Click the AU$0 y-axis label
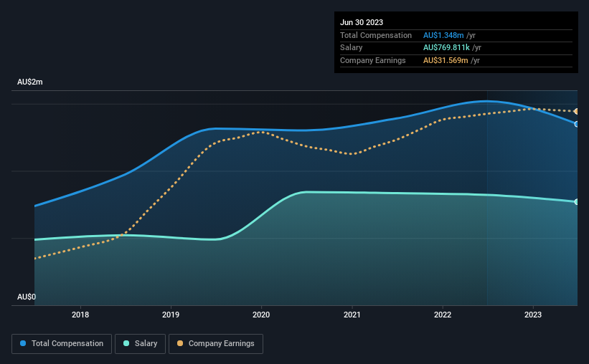This screenshot has width=589, height=364. [x=27, y=297]
